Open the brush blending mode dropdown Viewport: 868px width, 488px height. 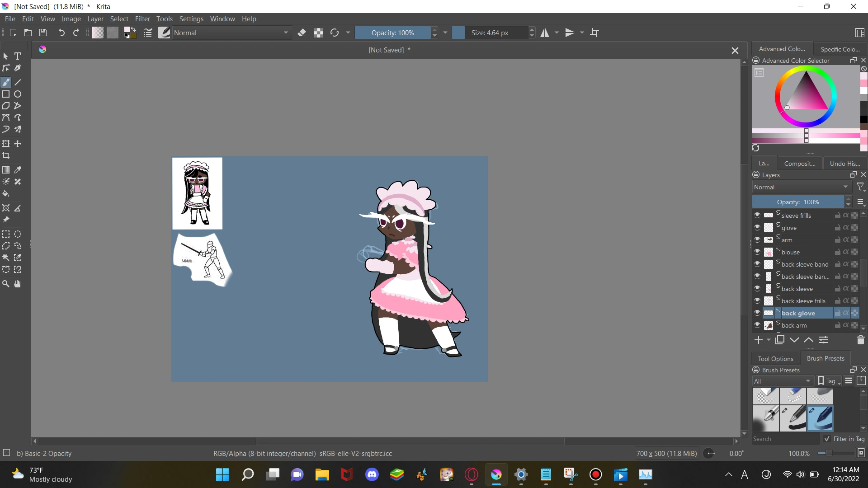[x=231, y=33]
